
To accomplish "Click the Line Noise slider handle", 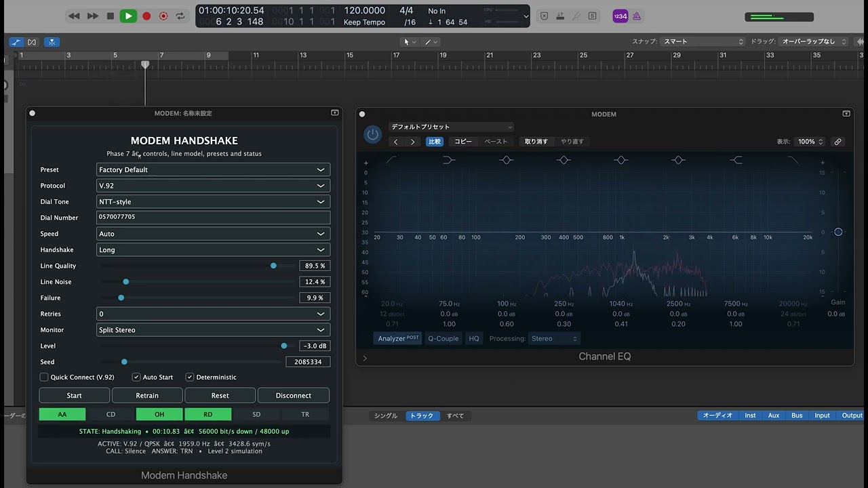I will 125,281.
